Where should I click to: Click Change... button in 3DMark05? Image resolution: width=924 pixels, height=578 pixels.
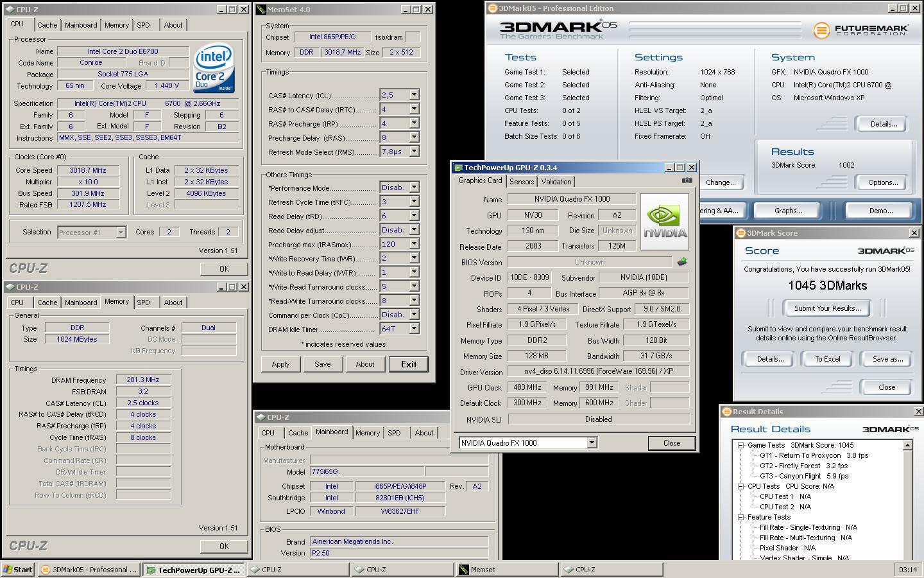721,182
